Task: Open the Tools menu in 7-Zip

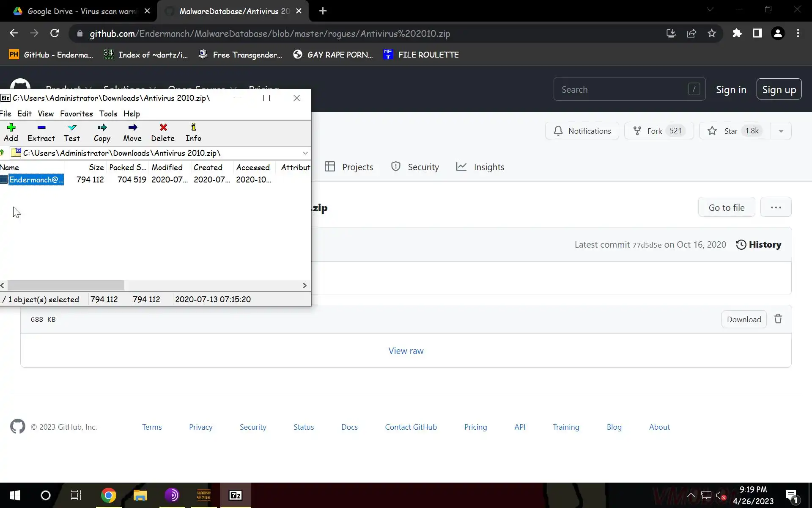Action: coord(108,113)
